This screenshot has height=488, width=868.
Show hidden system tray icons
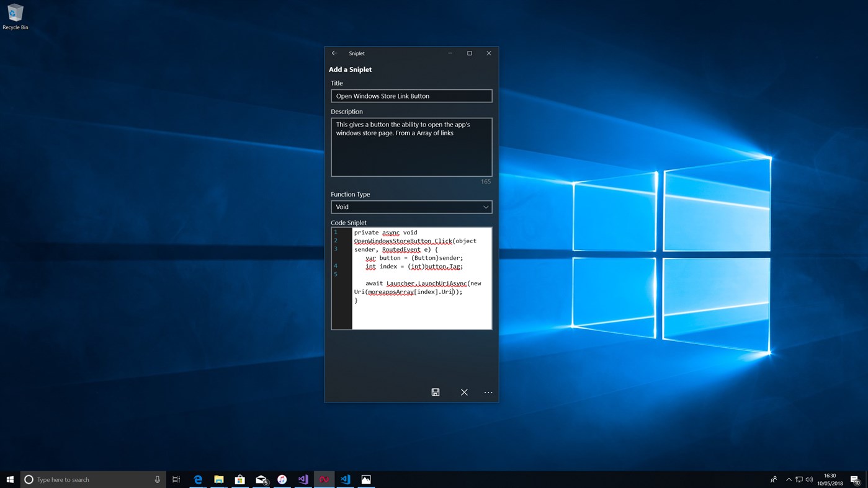tap(789, 479)
